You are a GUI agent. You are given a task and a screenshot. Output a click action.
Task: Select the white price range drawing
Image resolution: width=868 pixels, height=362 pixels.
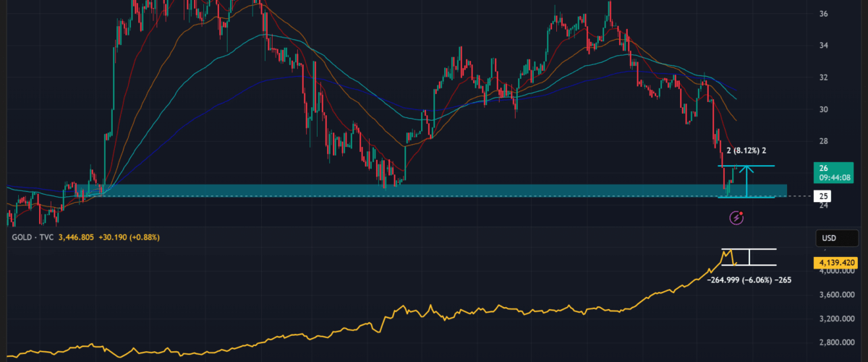(x=750, y=257)
